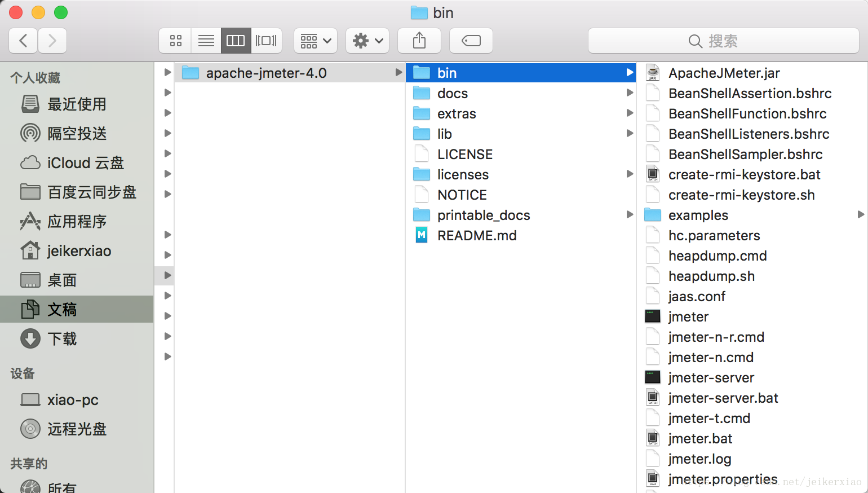This screenshot has width=868, height=493.
Task: Expand the printable_docs folder arrow
Action: (630, 215)
